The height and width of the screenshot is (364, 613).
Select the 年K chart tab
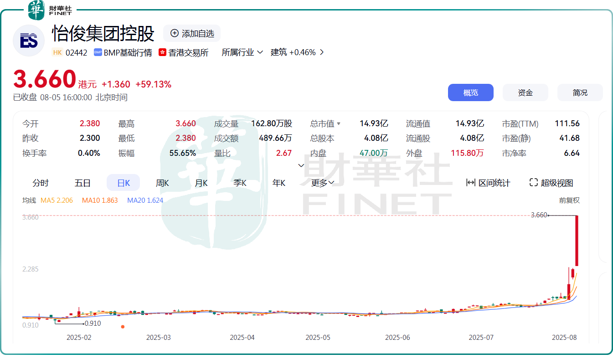click(x=279, y=183)
